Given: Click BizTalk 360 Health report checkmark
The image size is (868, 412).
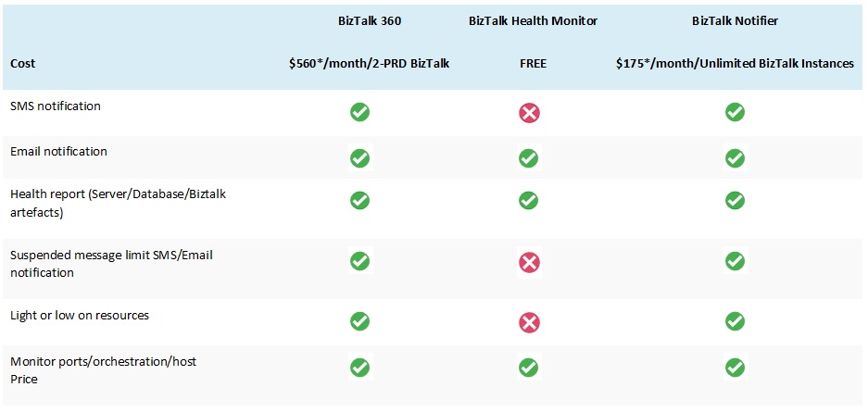Looking at the screenshot, I should tap(360, 200).
